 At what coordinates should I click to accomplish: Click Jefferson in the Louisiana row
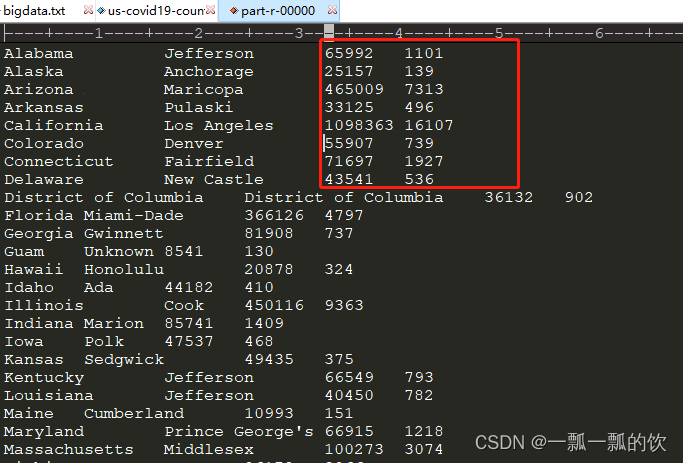(x=209, y=395)
